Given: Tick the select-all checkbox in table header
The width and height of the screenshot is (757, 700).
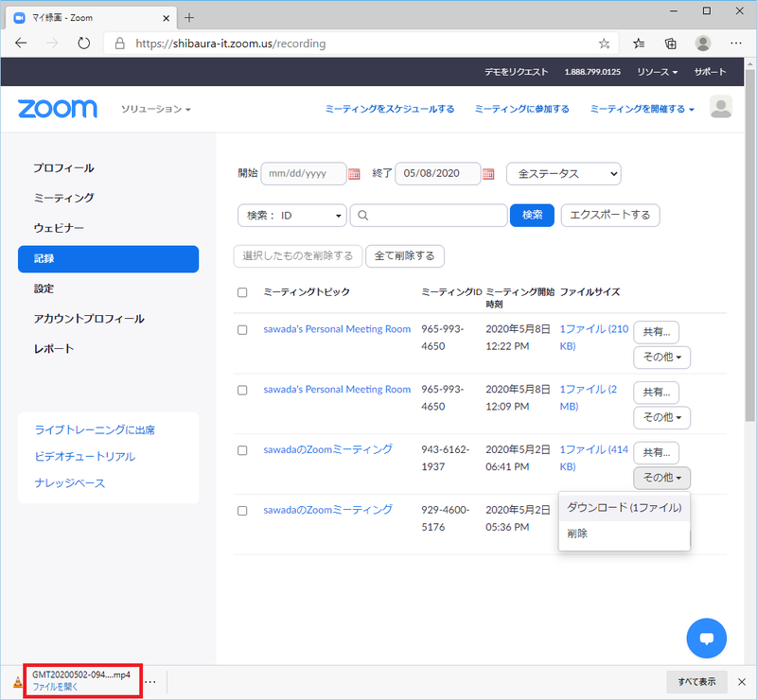Looking at the screenshot, I should (x=242, y=292).
